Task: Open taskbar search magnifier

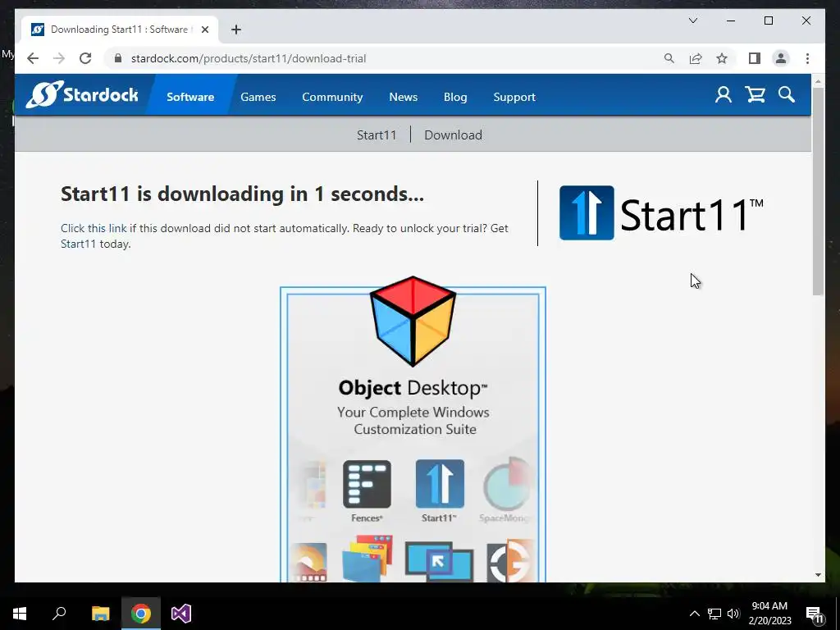Action: [59, 614]
